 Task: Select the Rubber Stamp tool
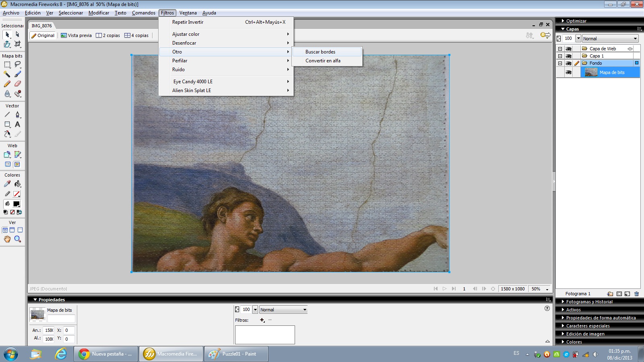[17, 94]
